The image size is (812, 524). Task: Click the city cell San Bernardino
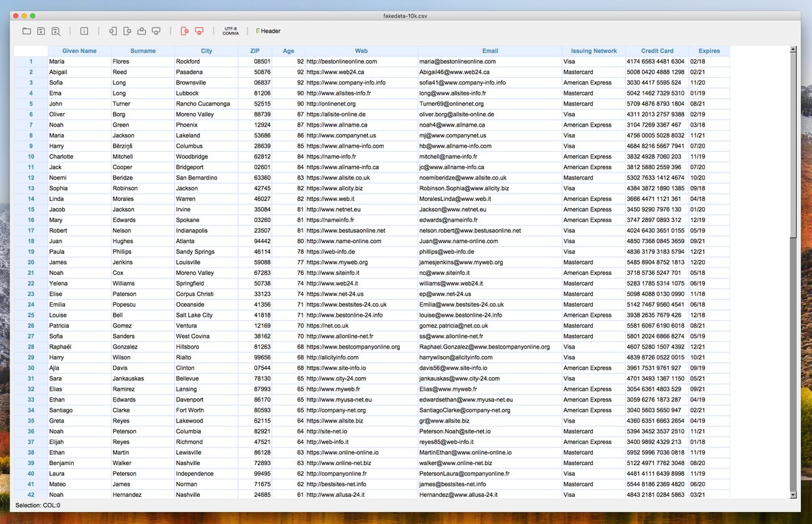coord(206,177)
